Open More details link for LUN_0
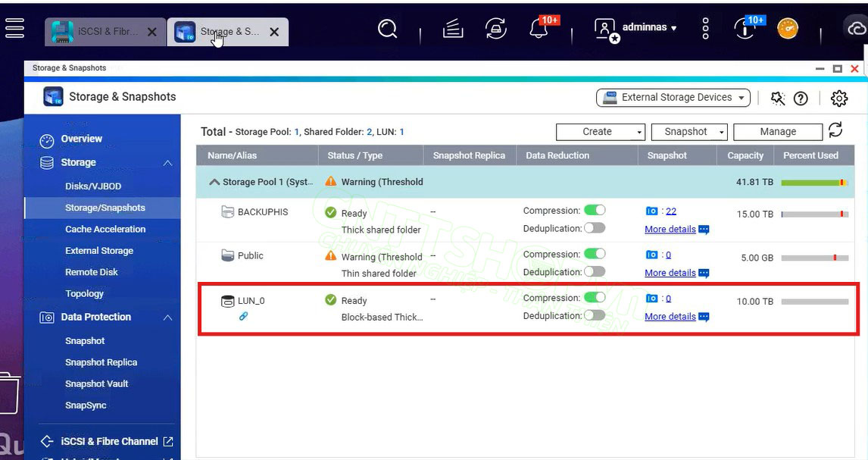The width and height of the screenshot is (868, 460). click(x=670, y=317)
